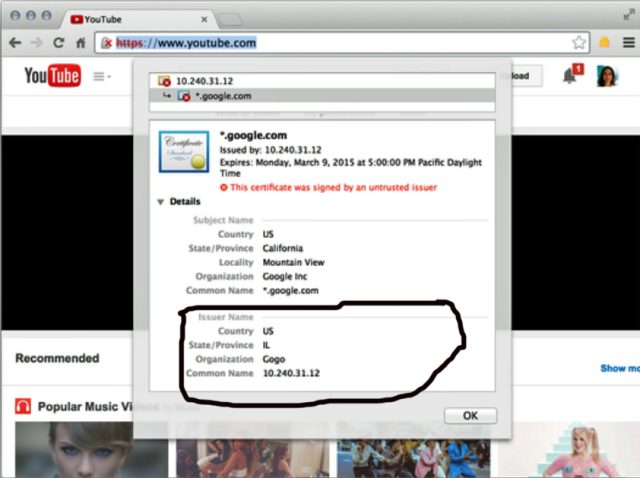The image size is (640, 478).
Task: Click the broken padlock security icon
Action: [106, 43]
